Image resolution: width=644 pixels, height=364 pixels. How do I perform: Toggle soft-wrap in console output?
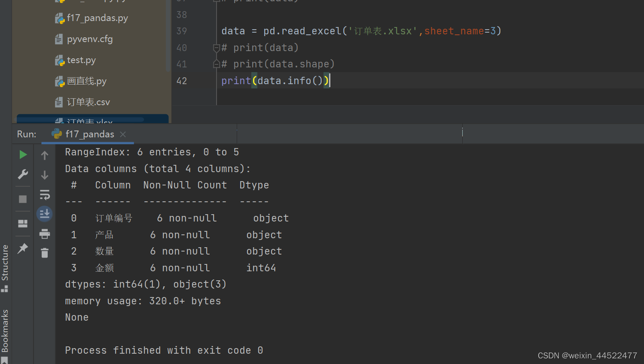[x=45, y=195]
